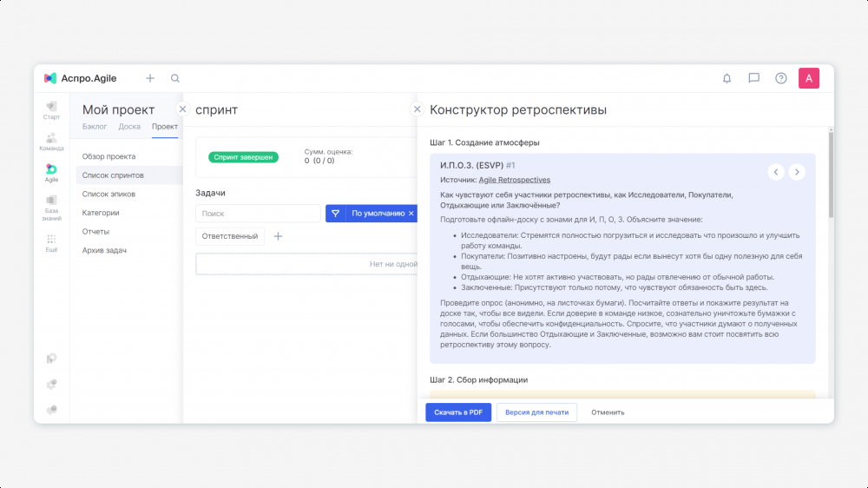
Task: Switch to the Бэклог tab
Action: (x=95, y=127)
